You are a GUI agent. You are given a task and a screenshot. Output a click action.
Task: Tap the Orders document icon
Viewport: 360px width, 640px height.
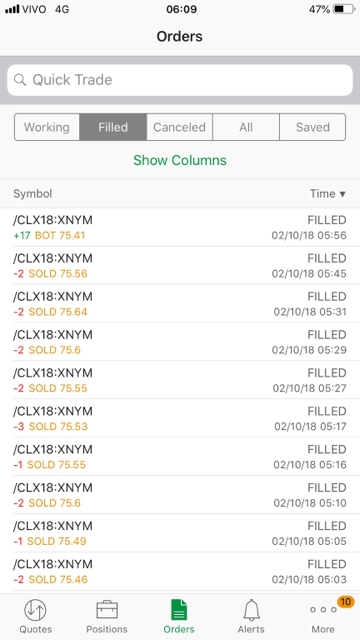179,610
